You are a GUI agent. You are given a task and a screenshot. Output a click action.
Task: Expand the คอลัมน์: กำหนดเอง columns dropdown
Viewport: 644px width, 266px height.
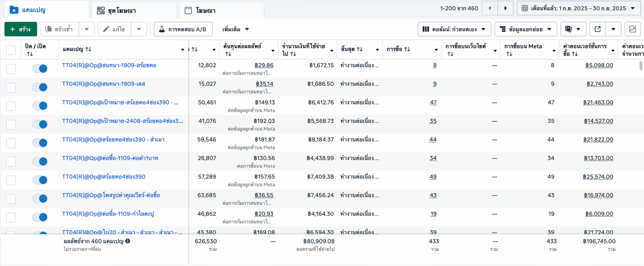click(x=454, y=29)
